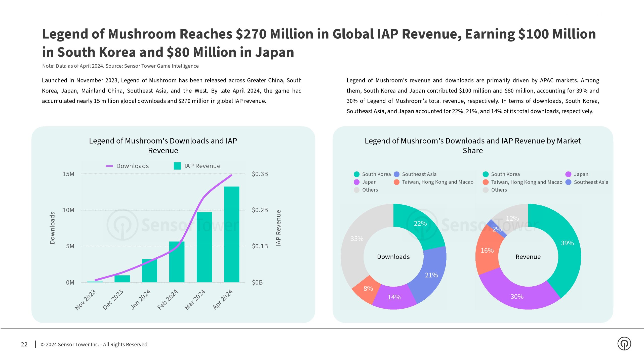Screen dimensions: 644x362
Task: Click the Japan purple dot in Downloads legend
Action: [356, 182]
